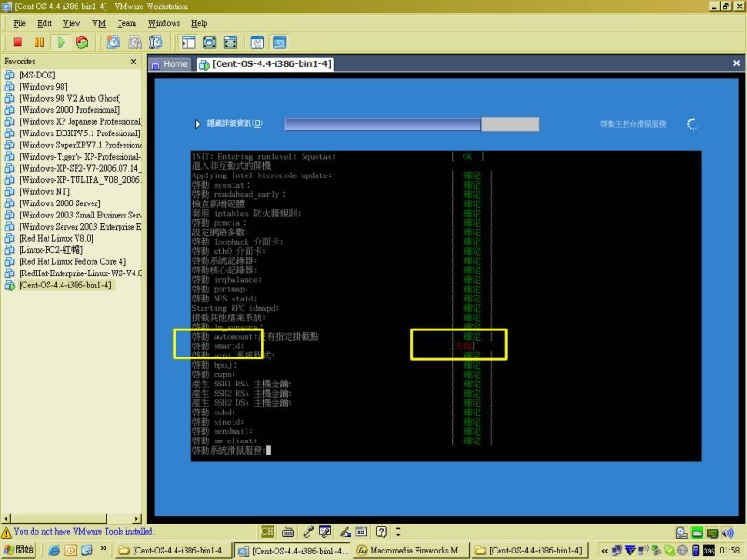The width and height of the screenshot is (747, 560).
Task: Click the VMware hard disk device icon
Action: pos(683,533)
